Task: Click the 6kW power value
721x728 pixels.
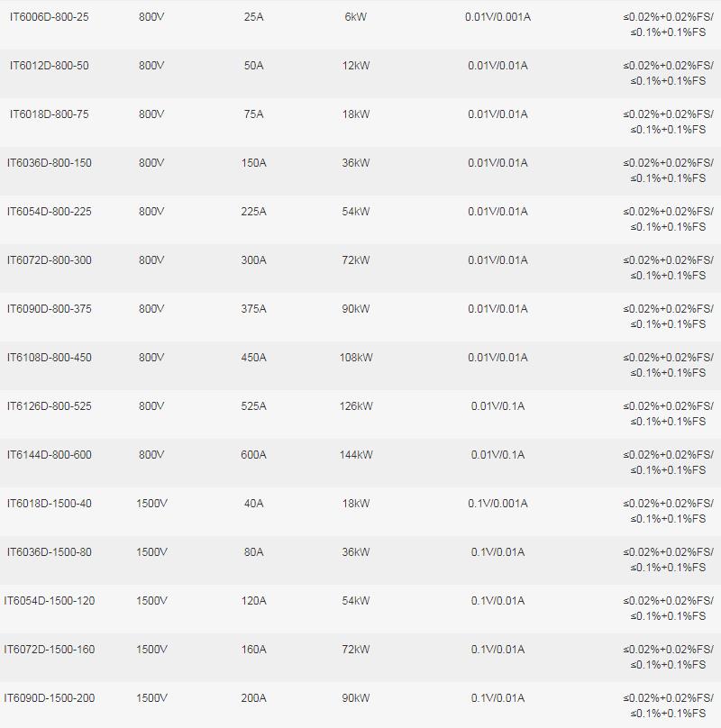Action: (356, 17)
